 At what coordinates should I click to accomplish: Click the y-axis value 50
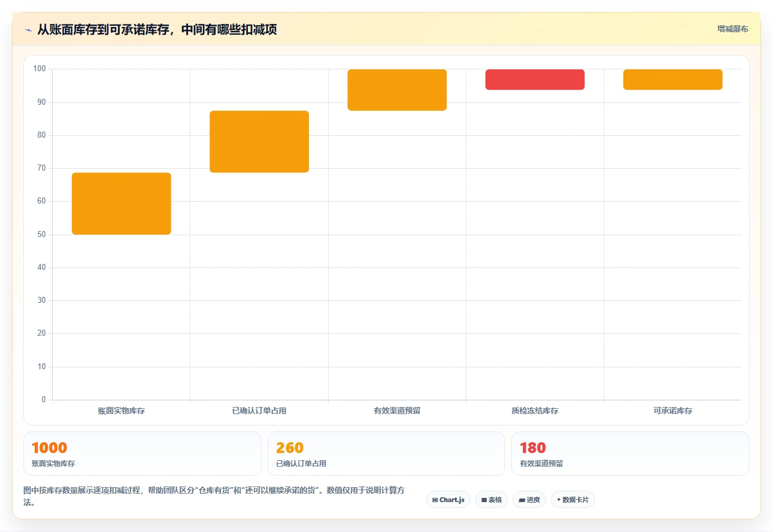[x=41, y=234]
